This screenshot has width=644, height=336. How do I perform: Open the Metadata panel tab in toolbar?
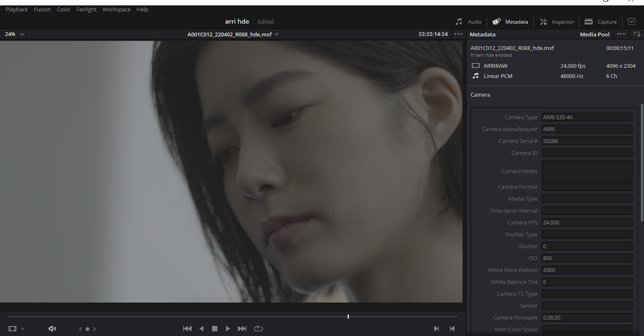pyautogui.click(x=510, y=22)
